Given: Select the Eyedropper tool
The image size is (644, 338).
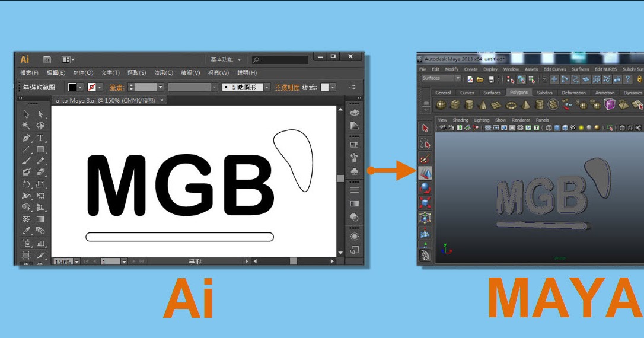Looking at the screenshot, I should (x=26, y=231).
